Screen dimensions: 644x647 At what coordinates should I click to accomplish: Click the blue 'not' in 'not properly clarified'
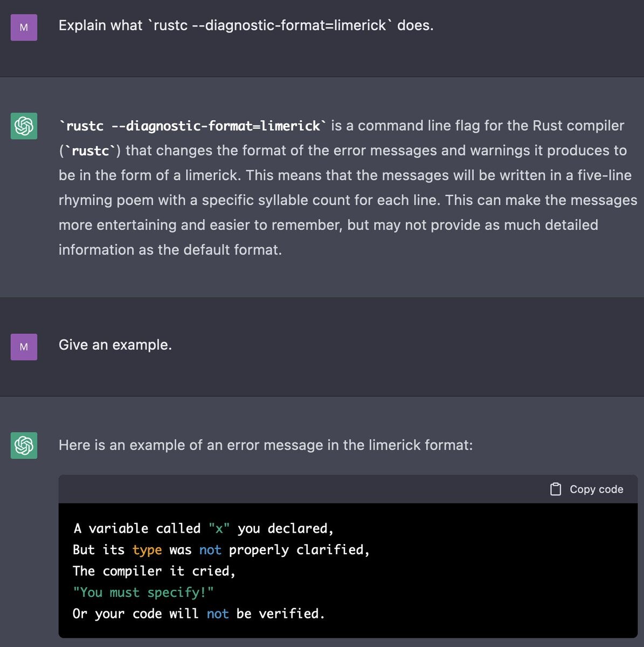pyautogui.click(x=210, y=550)
